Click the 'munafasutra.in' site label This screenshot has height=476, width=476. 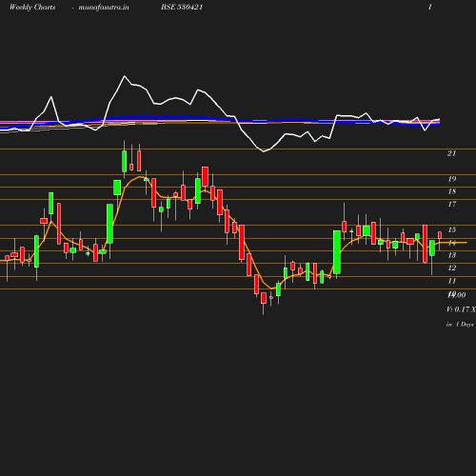coord(104,8)
